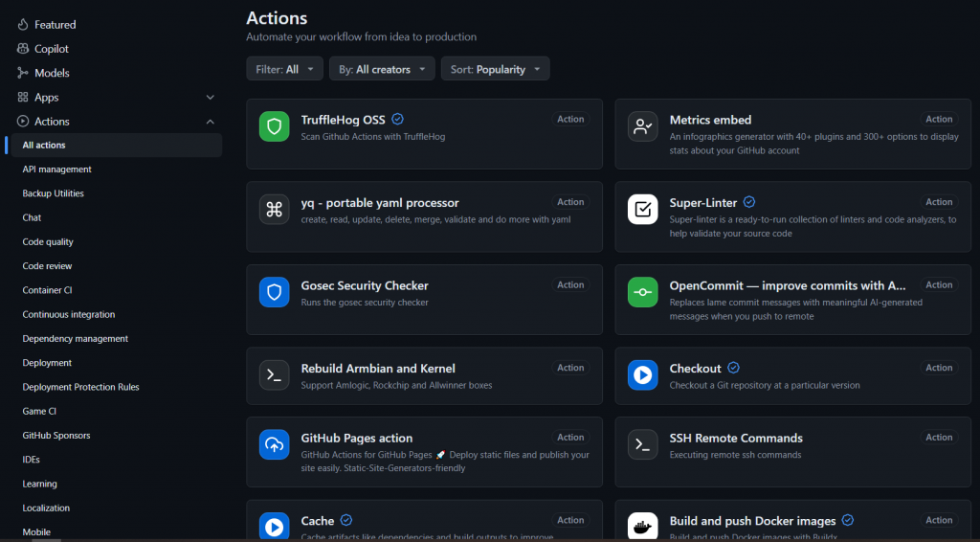Select Mobile category in sidebar
The image size is (980, 542).
point(36,532)
